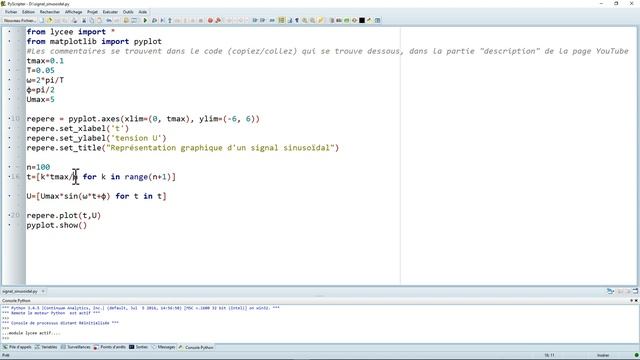Image resolution: width=640 pixels, height=360 pixels.
Task: Open the Aide menu
Action: (142, 12)
